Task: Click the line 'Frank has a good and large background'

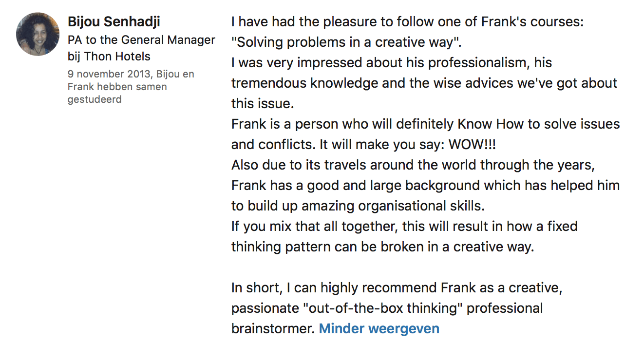Action: click(x=425, y=186)
